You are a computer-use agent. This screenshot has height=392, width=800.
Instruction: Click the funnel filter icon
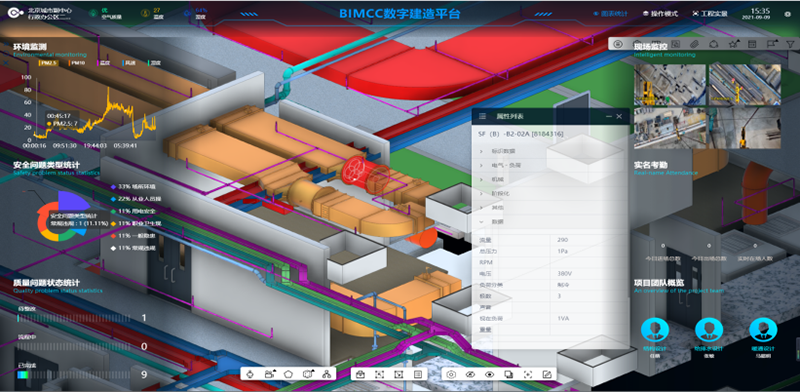[790, 44]
